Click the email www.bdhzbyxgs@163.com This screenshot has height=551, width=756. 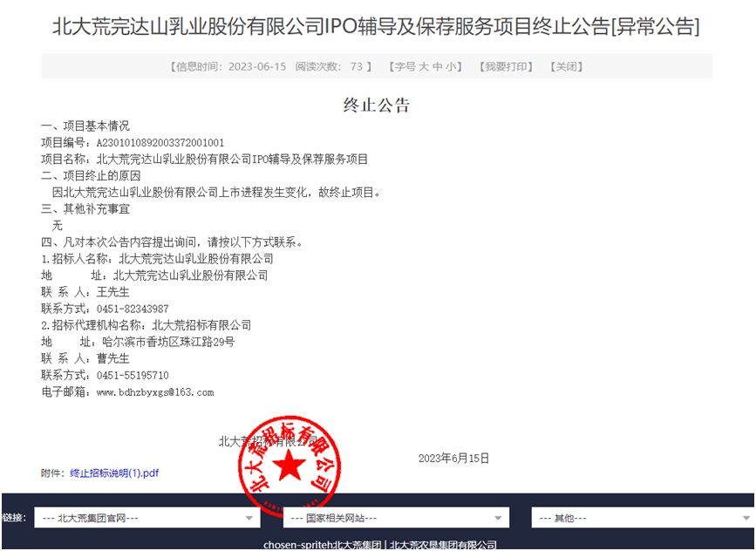(x=155, y=392)
